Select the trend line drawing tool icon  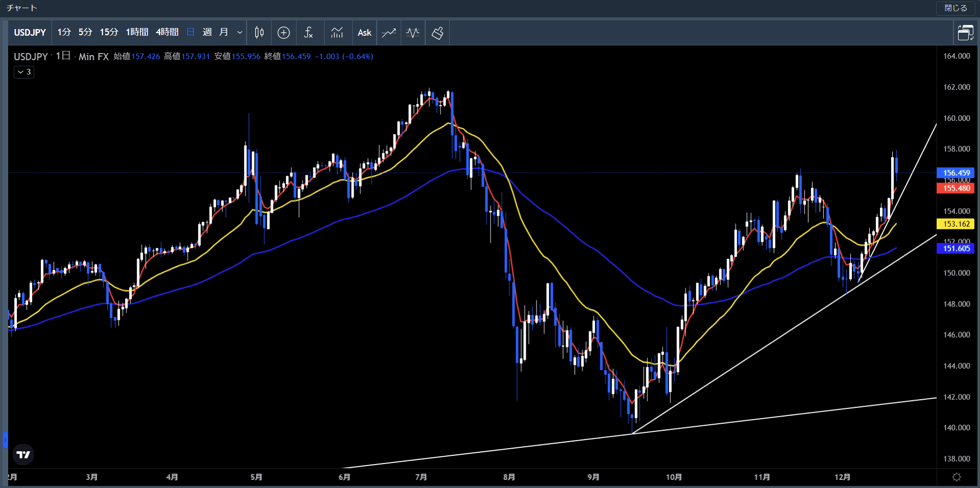(x=389, y=33)
